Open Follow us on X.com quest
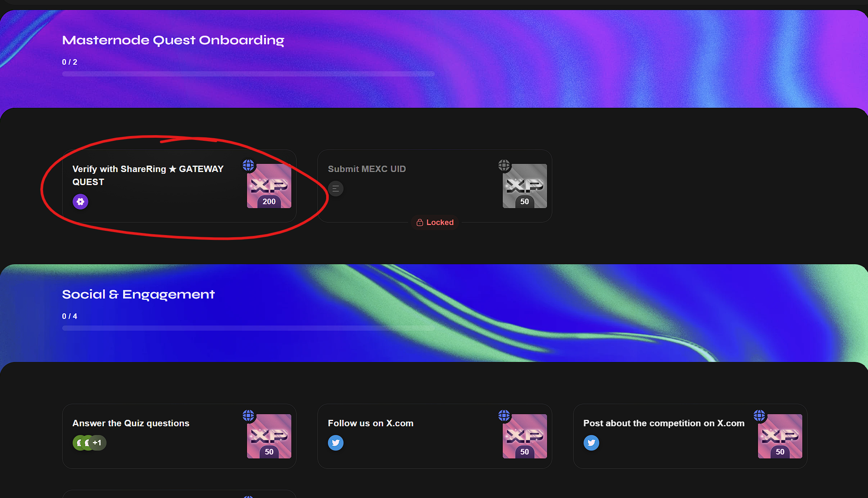This screenshot has width=868, height=498. (x=371, y=423)
